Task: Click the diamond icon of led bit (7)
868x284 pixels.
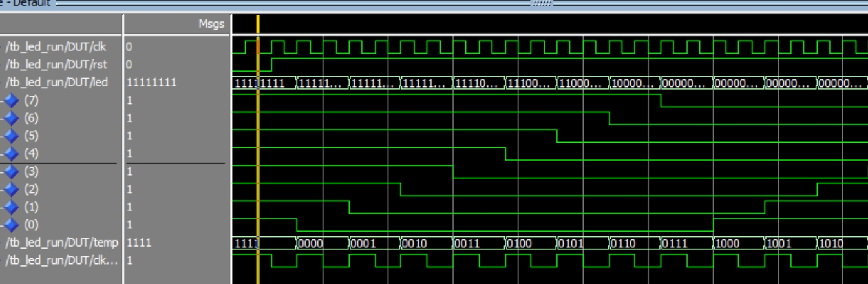Action: click(12, 101)
